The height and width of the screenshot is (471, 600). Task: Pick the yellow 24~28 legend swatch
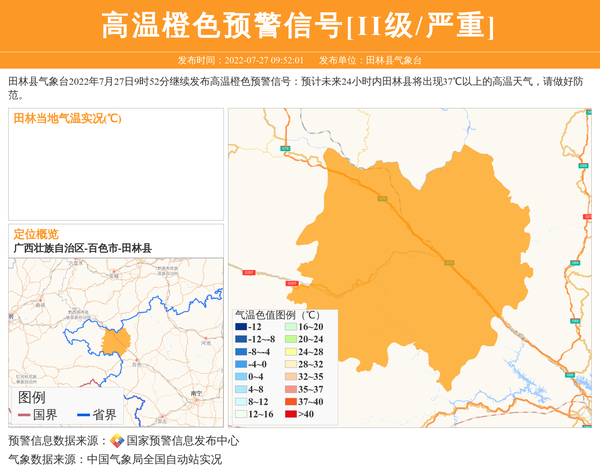pos(290,352)
